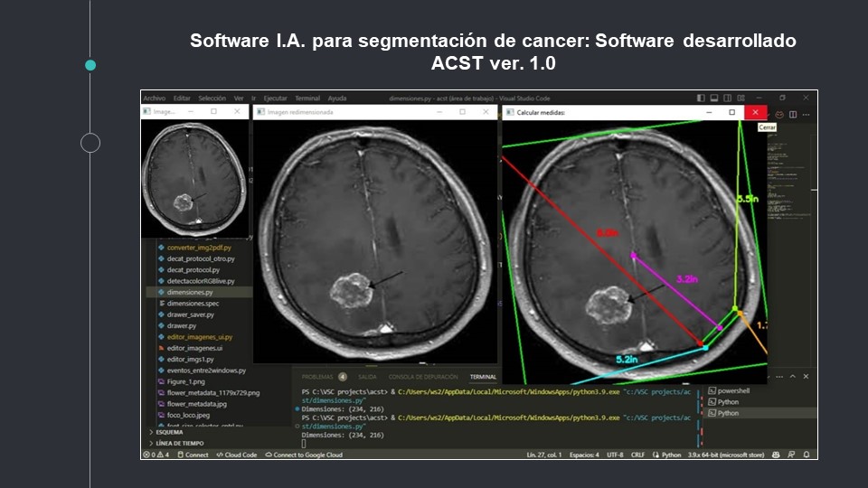Maximize the terminal panel with the chevron

[x=793, y=376]
